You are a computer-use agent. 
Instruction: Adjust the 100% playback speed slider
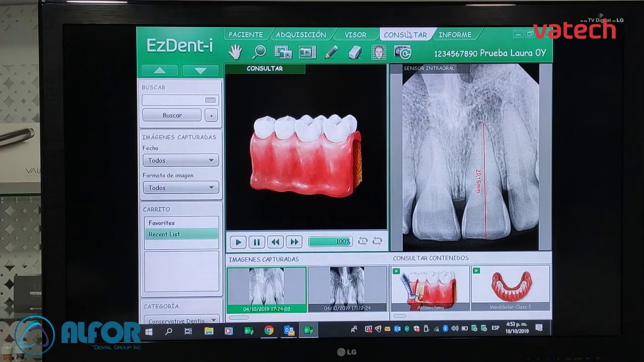[x=330, y=241]
